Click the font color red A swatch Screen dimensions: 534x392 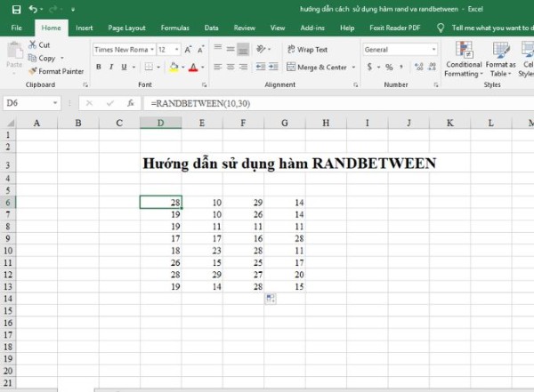pos(192,67)
